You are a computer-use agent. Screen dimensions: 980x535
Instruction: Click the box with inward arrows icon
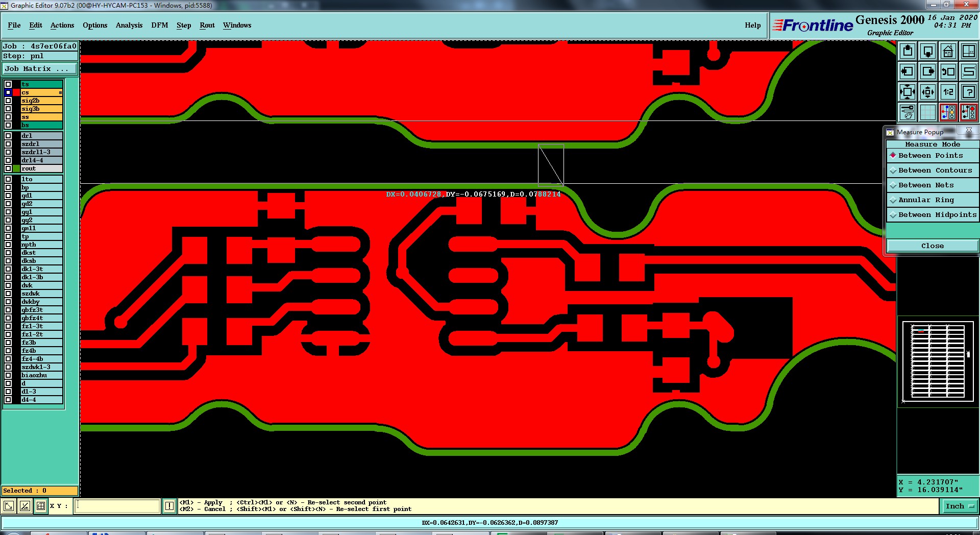[x=908, y=92]
